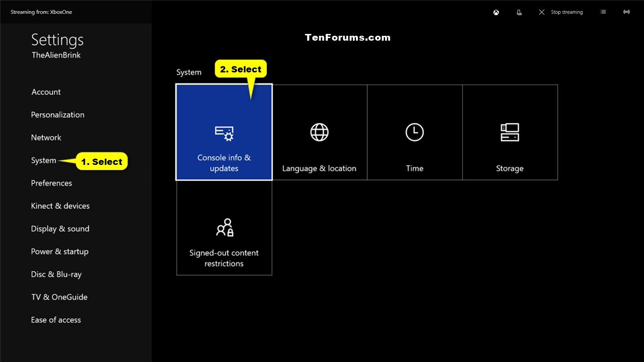Viewport: 644px width, 362px height.
Task: Click the people with lock icon
Action: 225,227
